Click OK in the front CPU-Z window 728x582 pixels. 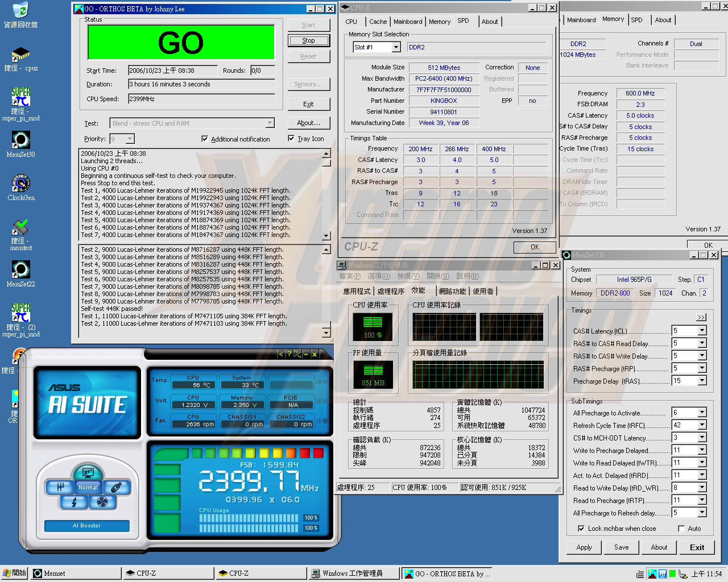535,247
